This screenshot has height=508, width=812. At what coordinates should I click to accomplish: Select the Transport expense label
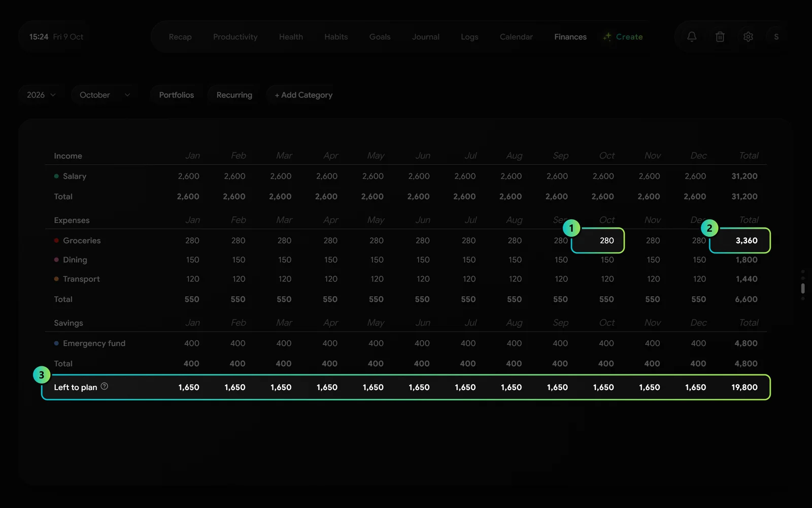pyautogui.click(x=81, y=279)
